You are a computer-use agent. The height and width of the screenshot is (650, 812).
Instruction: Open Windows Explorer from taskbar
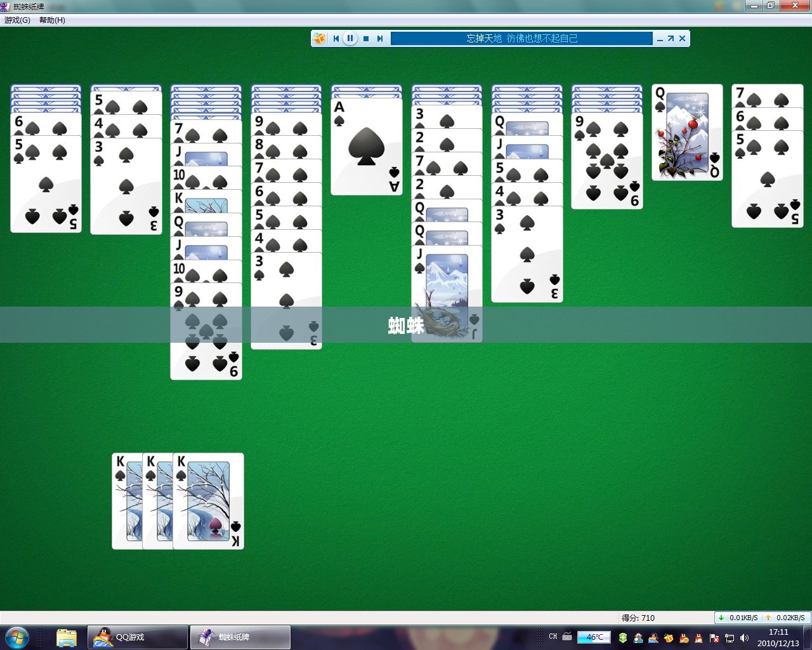[x=66, y=637]
